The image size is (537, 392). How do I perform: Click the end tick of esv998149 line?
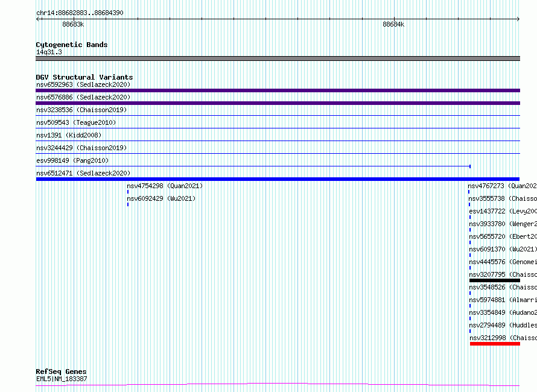pyautogui.click(x=470, y=166)
